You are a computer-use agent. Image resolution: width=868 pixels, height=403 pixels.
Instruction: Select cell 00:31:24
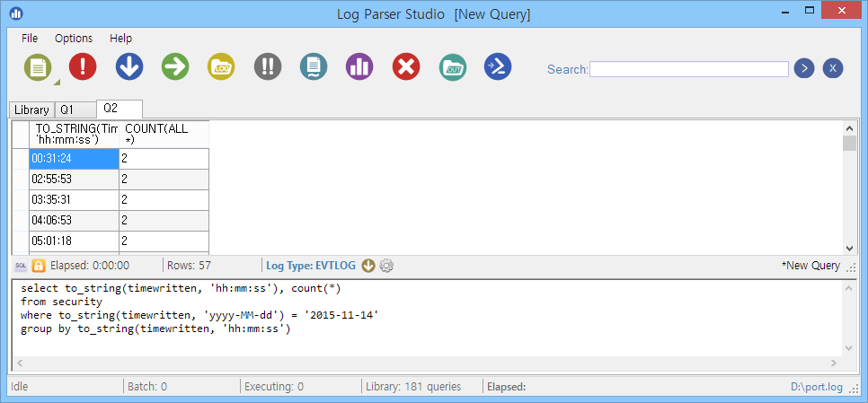click(75, 159)
